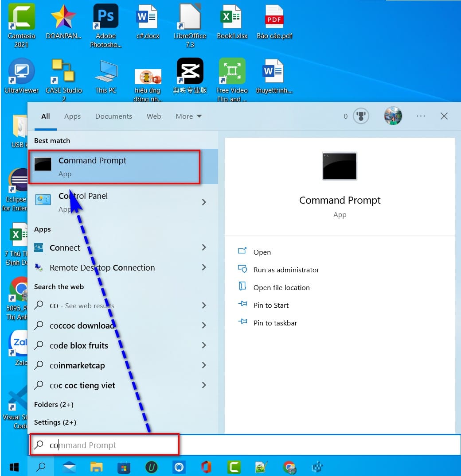Expand Settings (2+) results group
Viewport: 461px width, 476px height.
(55, 422)
